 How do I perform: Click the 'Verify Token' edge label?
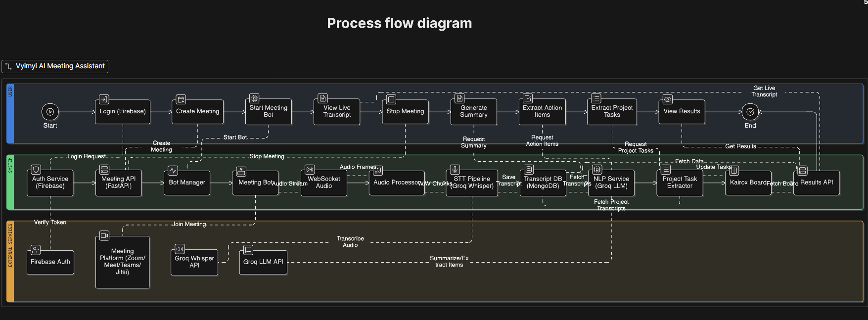[50, 223]
